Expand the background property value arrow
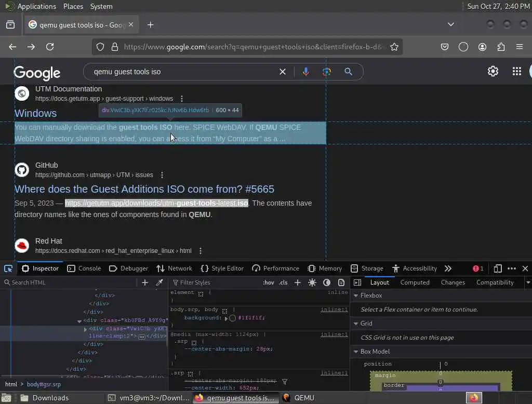This screenshot has height=404, width=532. tap(226, 318)
